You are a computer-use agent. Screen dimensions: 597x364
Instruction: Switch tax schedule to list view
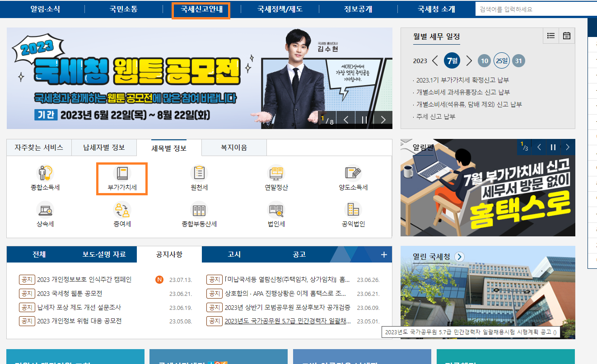click(x=550, y=36)
